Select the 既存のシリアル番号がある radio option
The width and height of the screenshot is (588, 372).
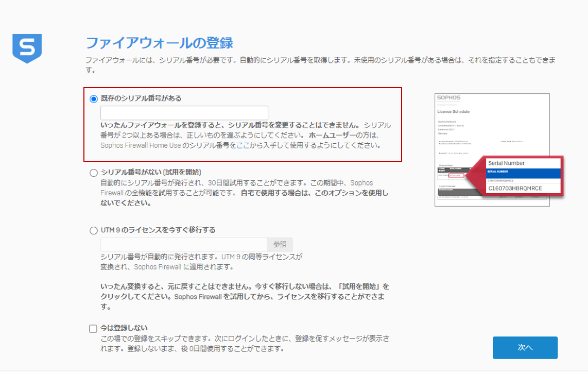(94, 99)
